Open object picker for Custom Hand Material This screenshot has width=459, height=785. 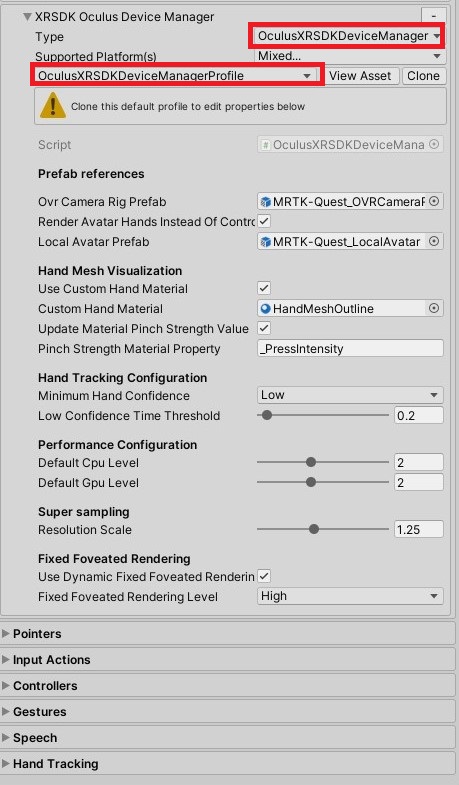(x=434, y=308)
